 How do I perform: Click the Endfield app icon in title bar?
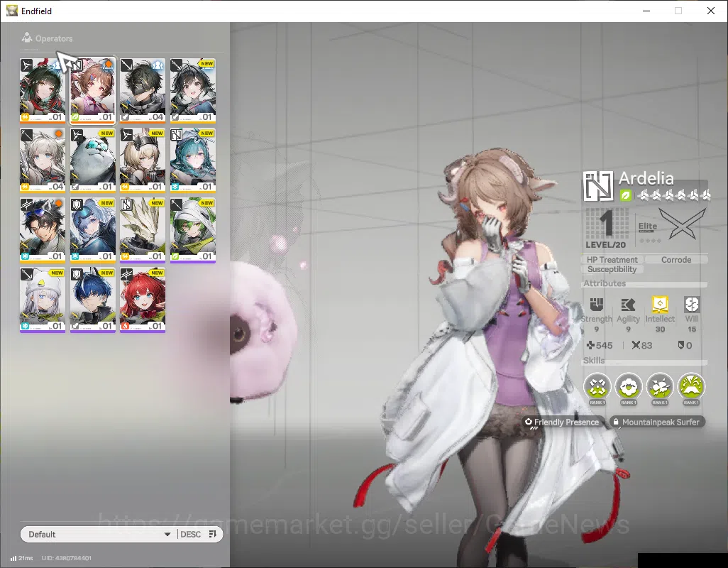coord(11,11)
